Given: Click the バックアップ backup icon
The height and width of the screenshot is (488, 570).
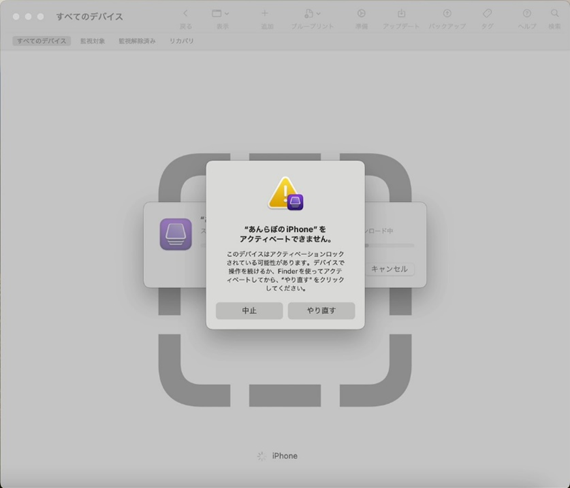Looking at the screenshot, I should (x=447, y=13).
